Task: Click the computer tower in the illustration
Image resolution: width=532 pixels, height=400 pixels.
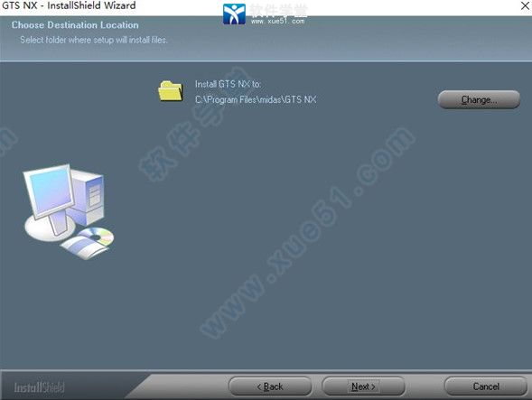Action: click(x=88, y=197)
